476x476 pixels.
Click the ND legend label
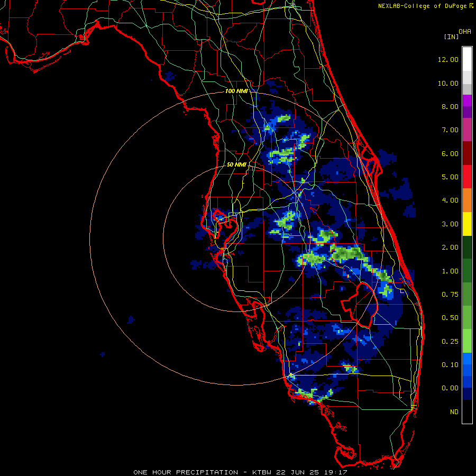coord(454,412)
